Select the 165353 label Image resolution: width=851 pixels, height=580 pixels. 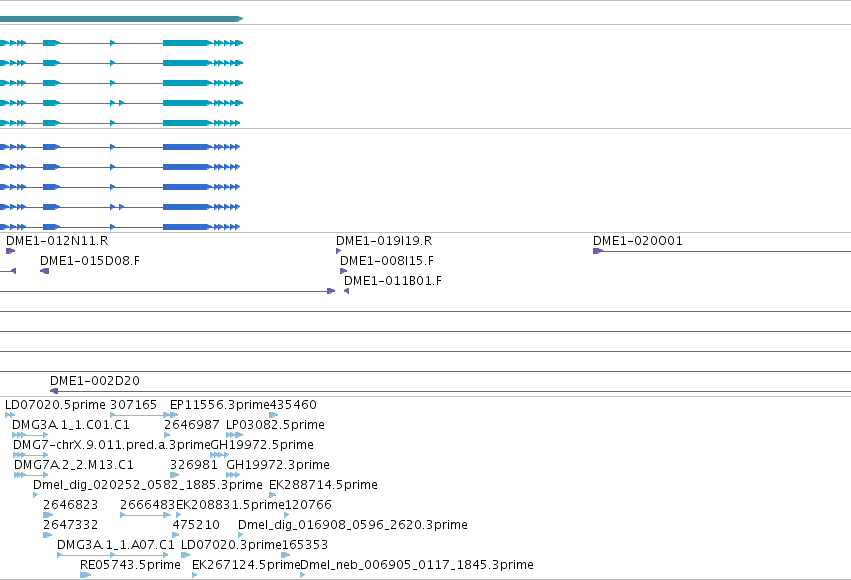(x=305, y=545)
